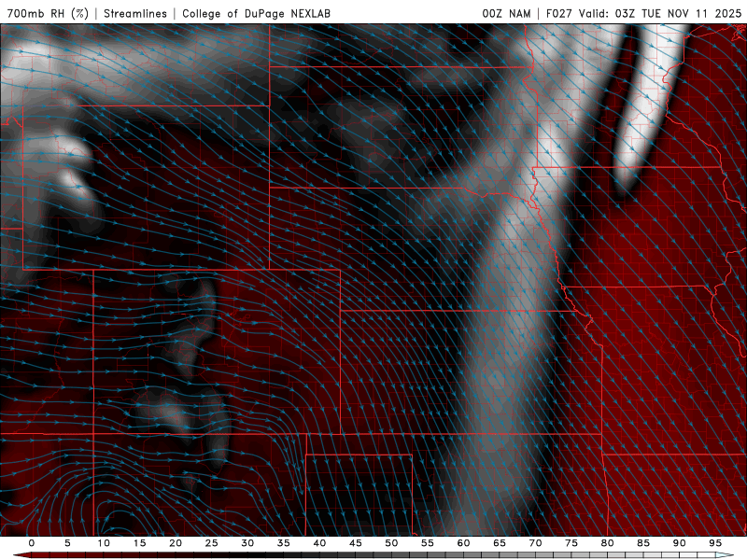747x560 pixels.
Task: Click the '80' value on color scale
Action: tap(608, 543)
